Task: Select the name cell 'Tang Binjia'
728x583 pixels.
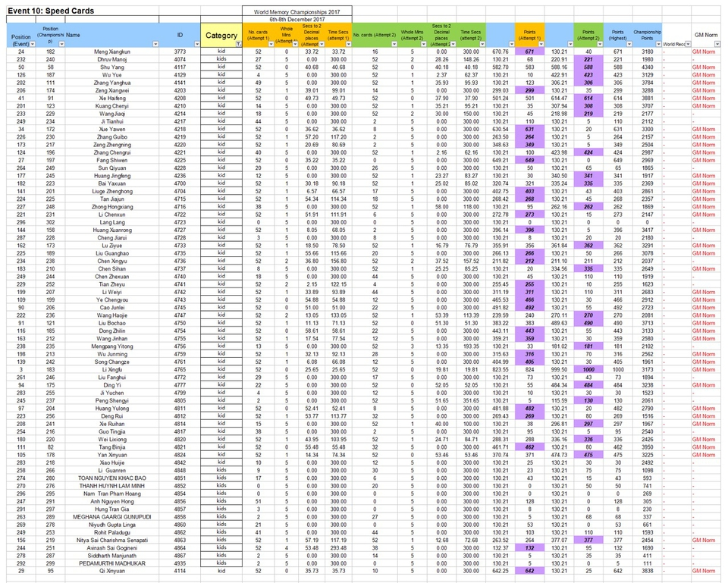Action: pos(112,447)
